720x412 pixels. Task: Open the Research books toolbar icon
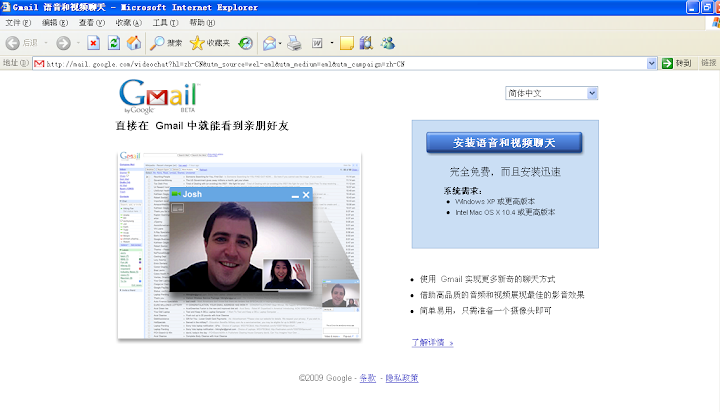point(366,43)
